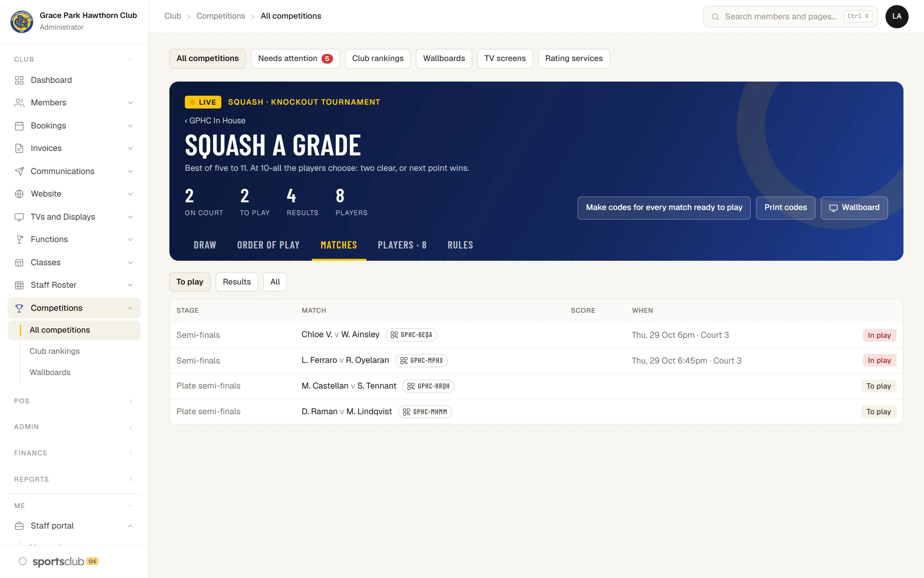924x578 pixels.
Task: Select the Needs attention tab
Action: point(295,58)
